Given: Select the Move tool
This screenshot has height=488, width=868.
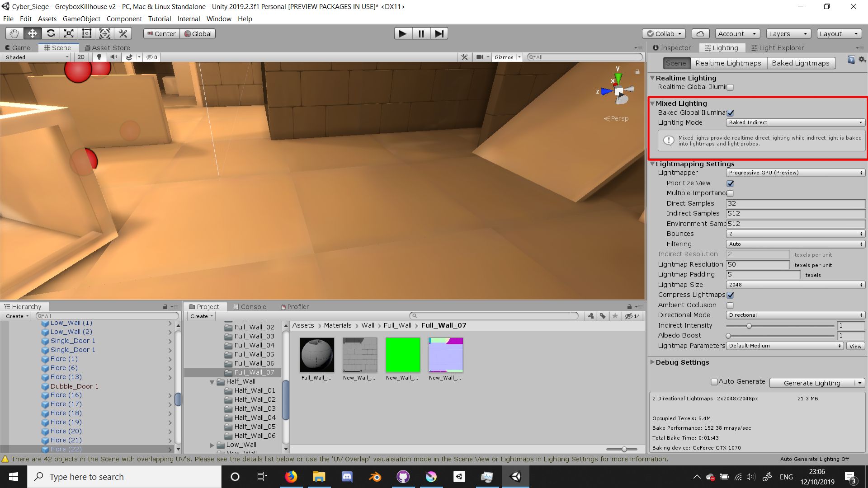Looking at the screenshot, I should [x=33, y=33].
